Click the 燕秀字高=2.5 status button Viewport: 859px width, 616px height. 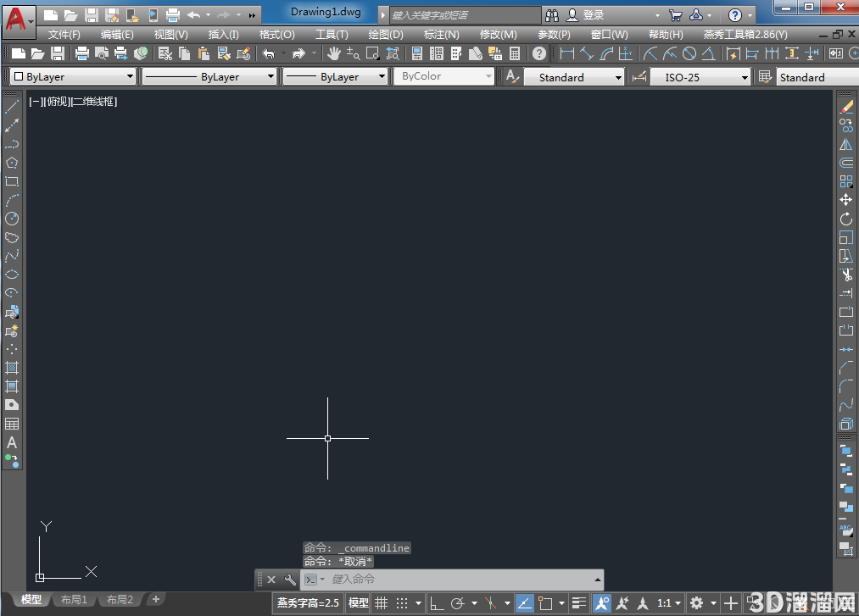click(308, 603)
